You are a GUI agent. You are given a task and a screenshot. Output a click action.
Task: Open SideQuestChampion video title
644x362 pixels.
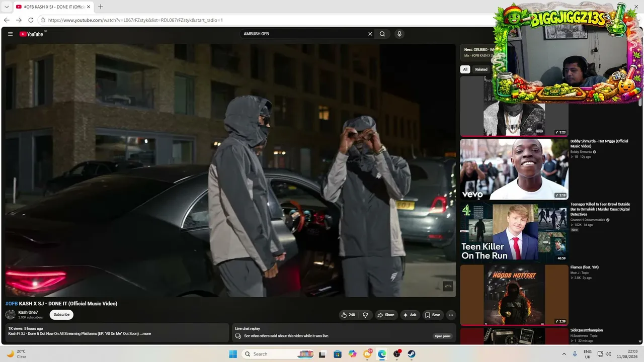coord(587,330)
